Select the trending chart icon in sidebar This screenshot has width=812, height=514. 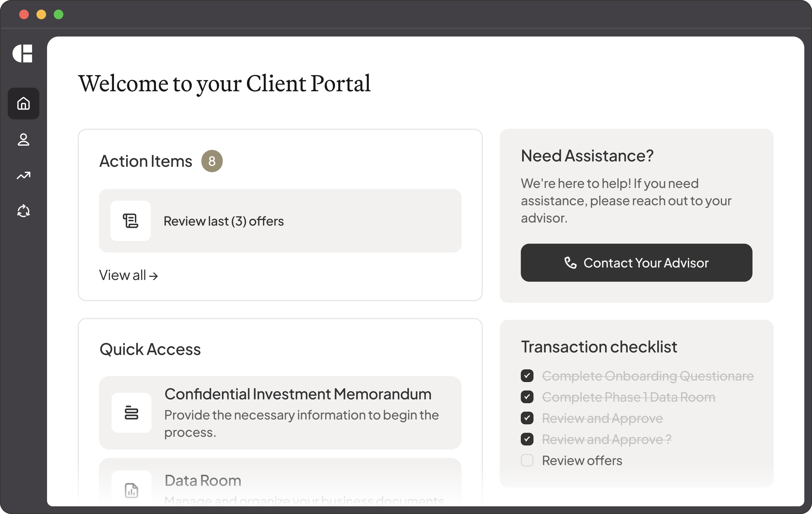23,176
